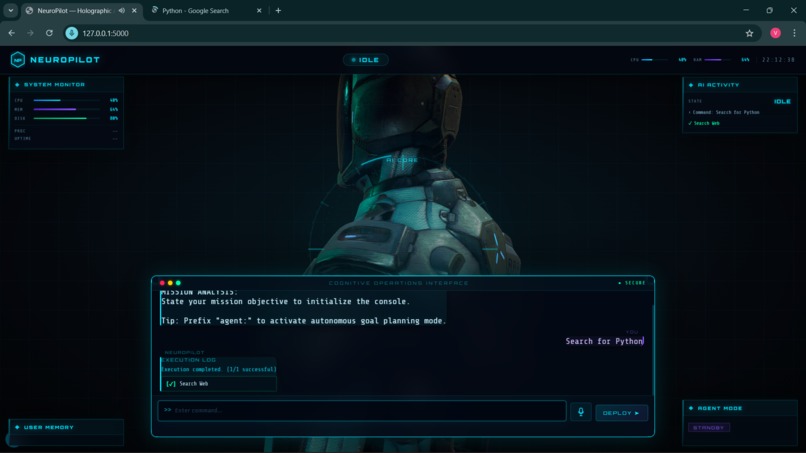
Task: Click the Search Web entry in execution log
Action: pos(219,384)
